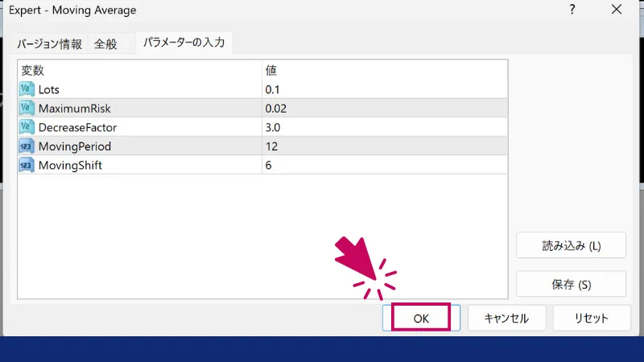This screenshot has height=362, width=644.
Task: Click the question mark help button
Action: tap(572, 10)
